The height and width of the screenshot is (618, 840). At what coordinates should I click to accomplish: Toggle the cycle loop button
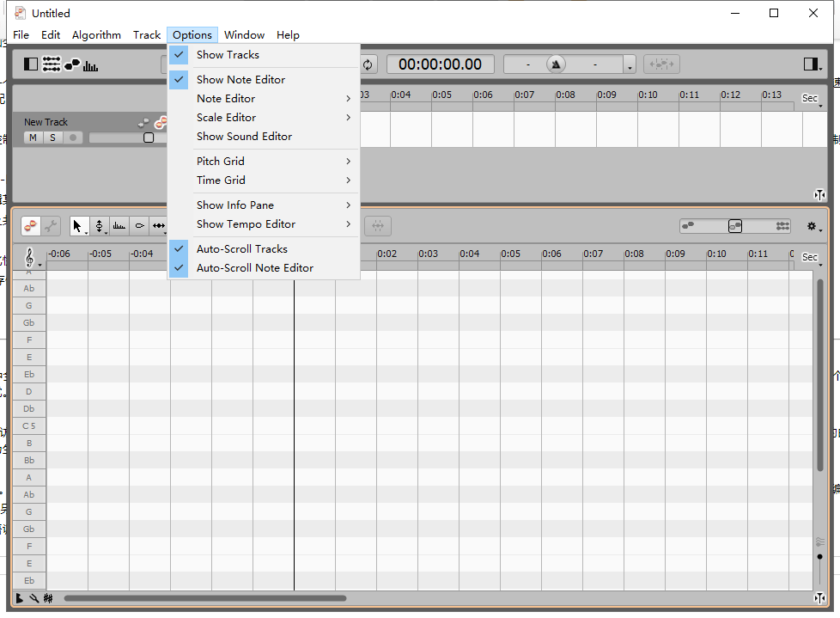368,64
